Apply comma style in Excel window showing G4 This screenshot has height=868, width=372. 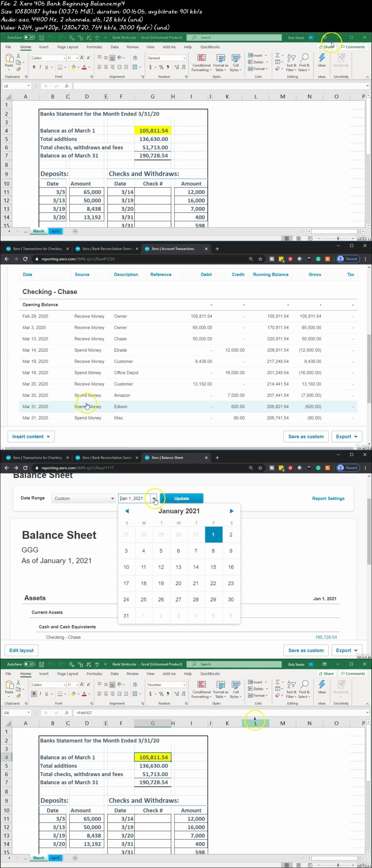tap(167, 694)
